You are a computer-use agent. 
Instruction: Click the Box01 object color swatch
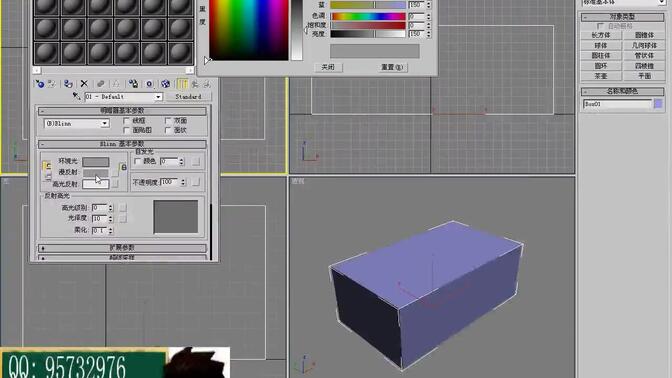658,104
